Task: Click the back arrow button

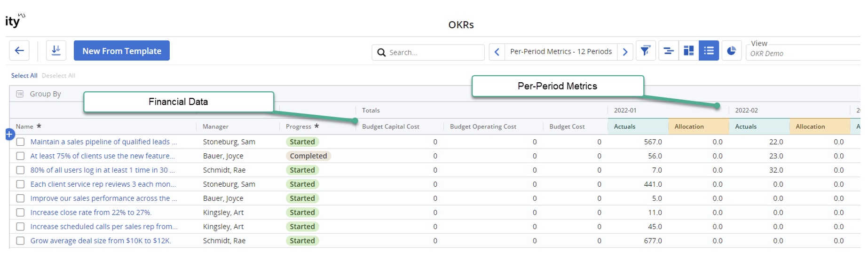Action: click(x=19, y=51)
